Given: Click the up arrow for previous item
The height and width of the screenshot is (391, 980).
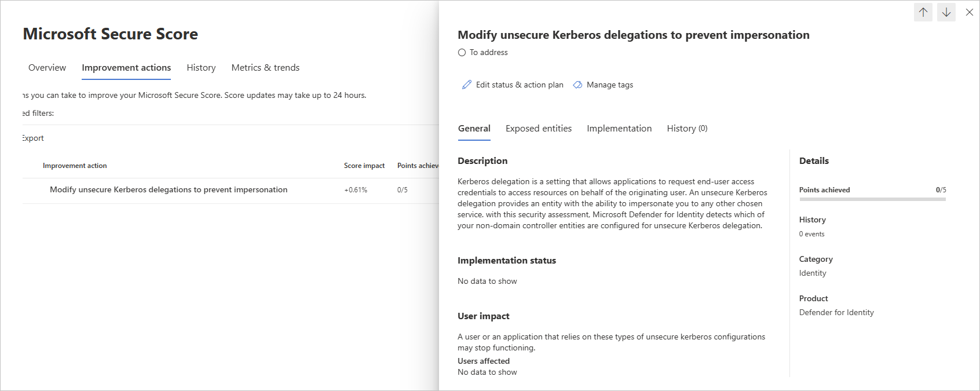Looking at the screenshot, I should click(923, 12).
